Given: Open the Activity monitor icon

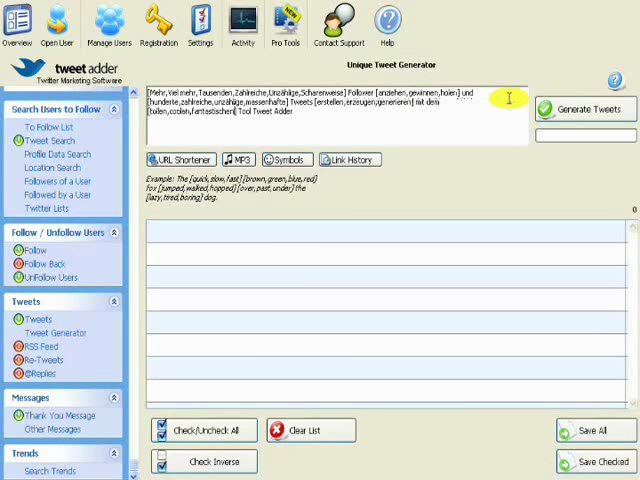Looking at the screenshot, I should (x=243, y=26).
